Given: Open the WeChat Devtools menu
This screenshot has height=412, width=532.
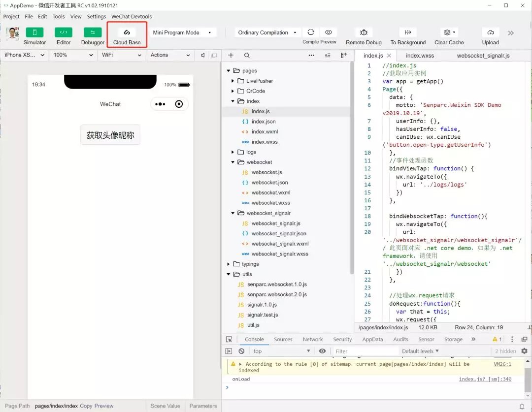Looking at the screenshot, I should [132, 16].
